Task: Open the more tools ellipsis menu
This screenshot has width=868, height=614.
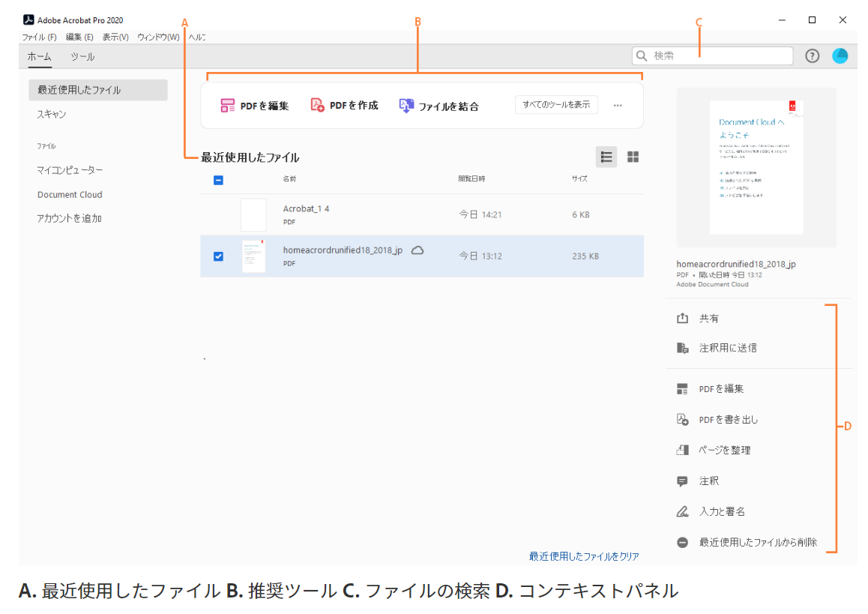Action: click(x=618, y=106)
